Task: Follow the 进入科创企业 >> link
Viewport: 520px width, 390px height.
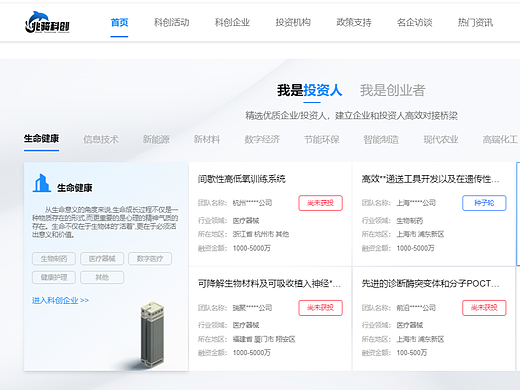Action: 60,300
